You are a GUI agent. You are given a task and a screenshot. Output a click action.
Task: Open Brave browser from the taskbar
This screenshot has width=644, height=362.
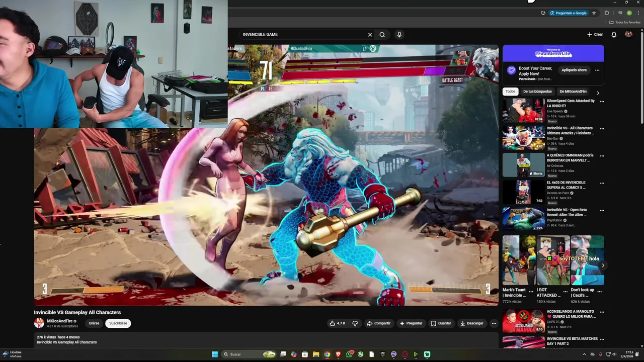[x=338, y=354]
